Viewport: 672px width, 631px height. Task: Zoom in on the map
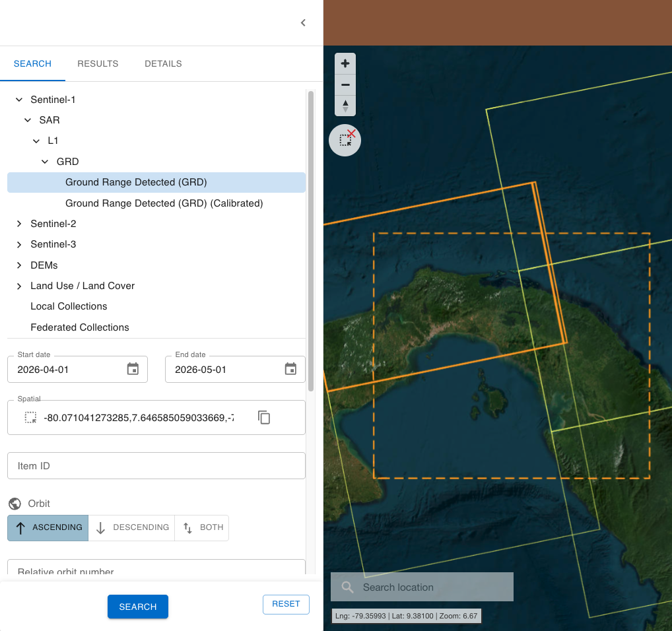point(345,64)
